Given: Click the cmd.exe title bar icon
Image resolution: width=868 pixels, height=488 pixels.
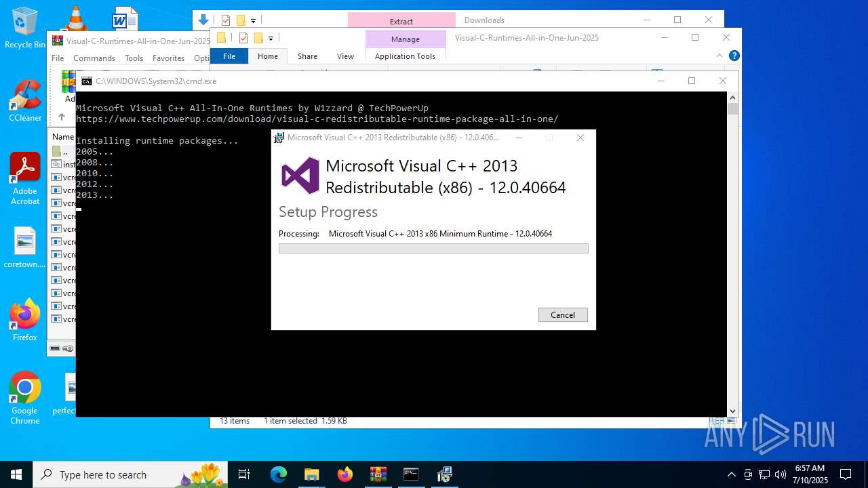Looking at the screenshot, I should click(x=87, y=81).
